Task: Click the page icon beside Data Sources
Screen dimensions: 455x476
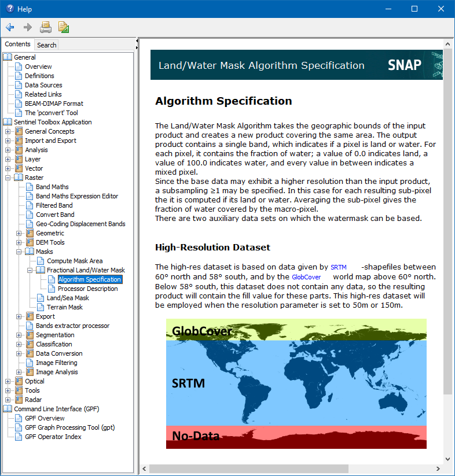Action: tap(19, 85)
